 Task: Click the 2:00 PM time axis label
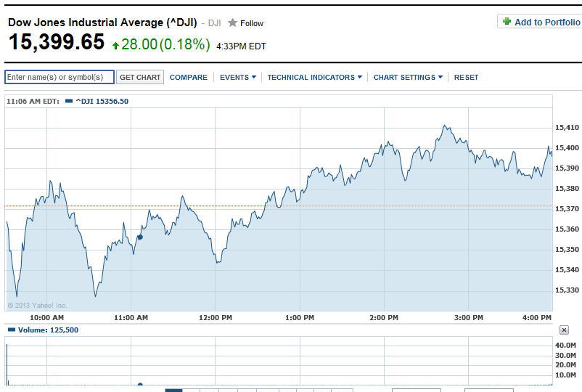coord(384,318)
